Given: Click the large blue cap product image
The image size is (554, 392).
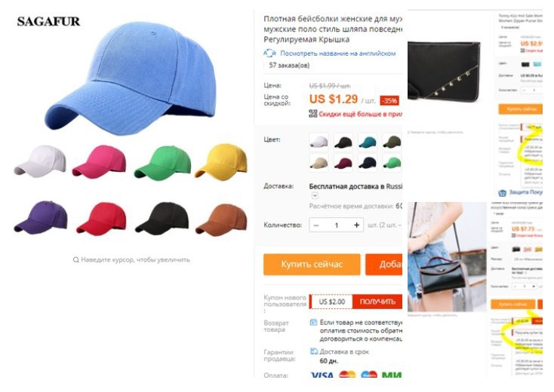Looking at the screenshot, I should [x=131, y=78].
